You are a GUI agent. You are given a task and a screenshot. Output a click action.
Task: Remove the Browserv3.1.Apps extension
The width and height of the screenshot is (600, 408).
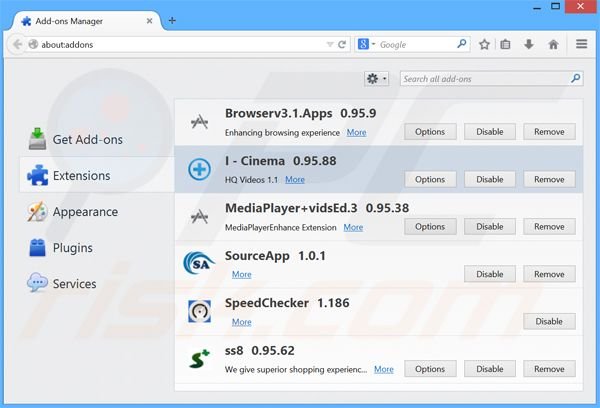[x=549, y=132]
